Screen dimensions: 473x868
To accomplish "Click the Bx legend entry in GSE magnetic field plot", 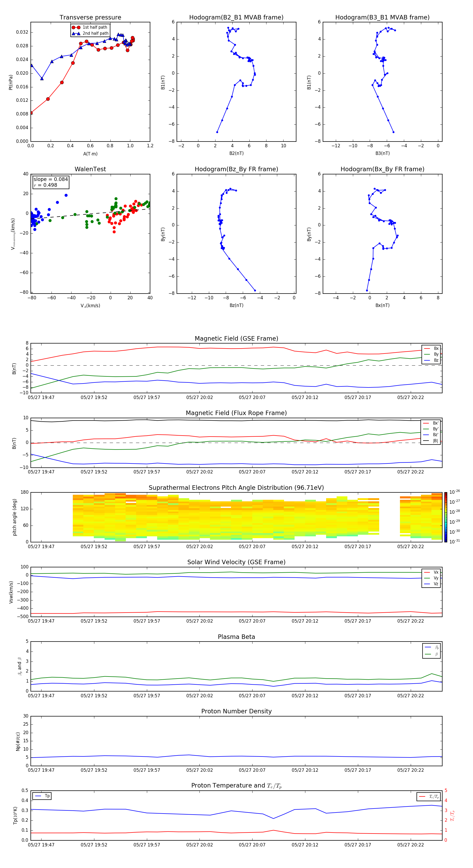I will coord(431,349).
